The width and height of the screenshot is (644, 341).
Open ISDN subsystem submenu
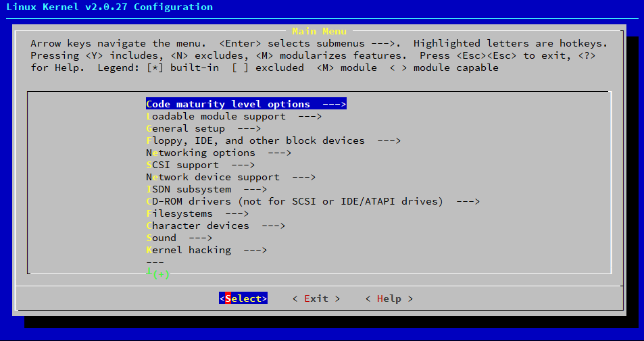[207, 189]
